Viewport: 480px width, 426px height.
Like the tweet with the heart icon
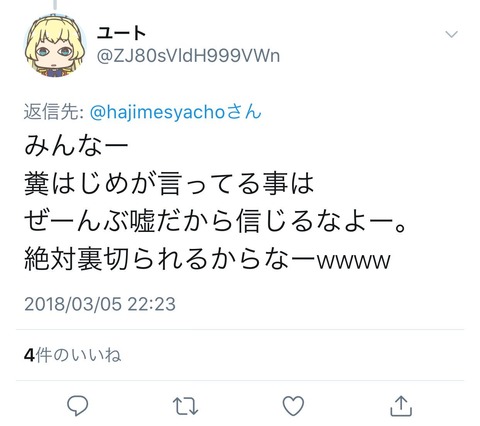point(293,406)
